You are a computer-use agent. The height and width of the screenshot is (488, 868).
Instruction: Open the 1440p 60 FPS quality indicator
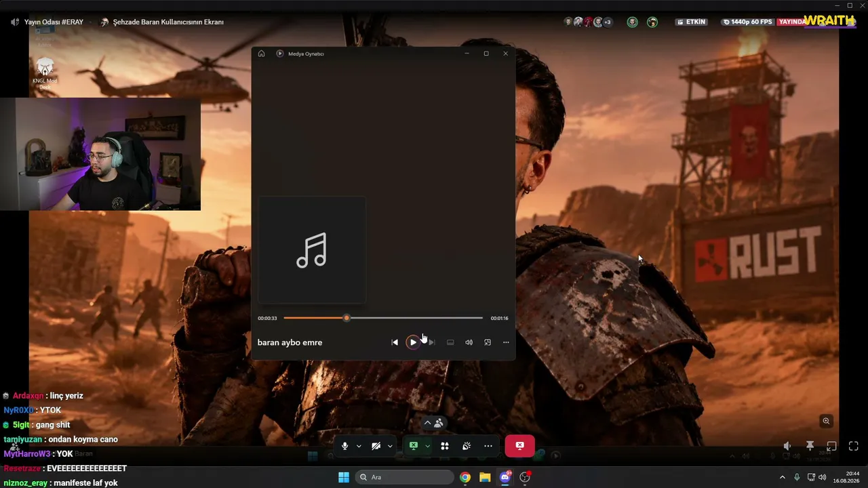pyautogui.click(x=747, y=22)
